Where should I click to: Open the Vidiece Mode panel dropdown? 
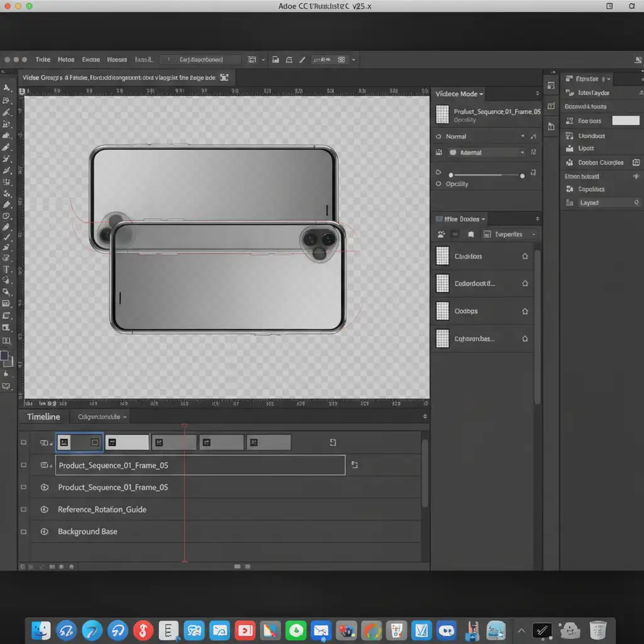click(x=460, y=94)
